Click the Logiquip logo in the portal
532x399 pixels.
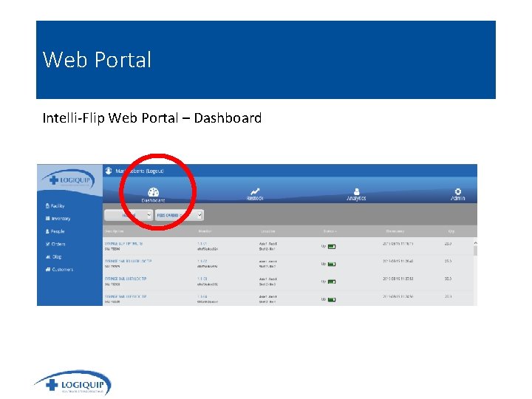69,180
